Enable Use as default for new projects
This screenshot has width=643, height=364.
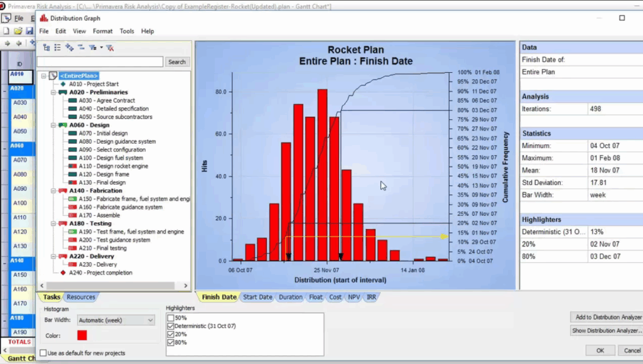[x=43, y=353]
